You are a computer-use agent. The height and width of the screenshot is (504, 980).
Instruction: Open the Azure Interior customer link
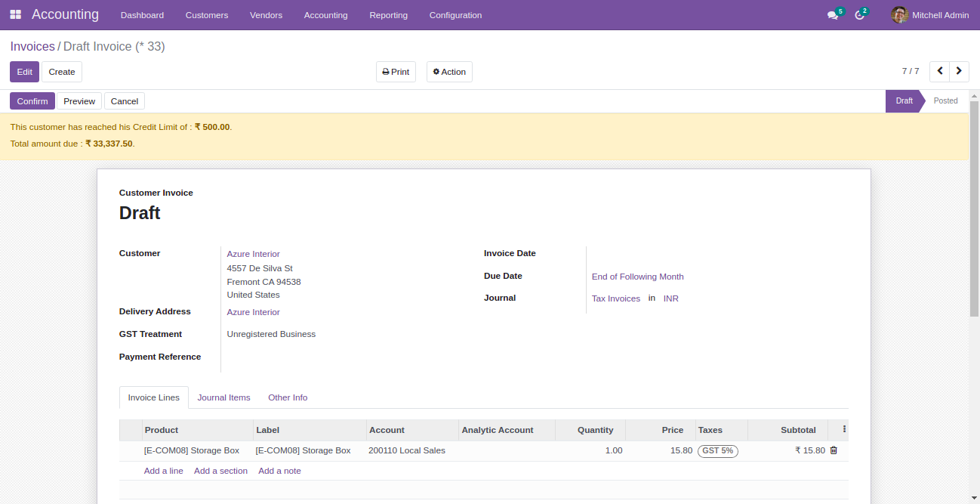253,254
